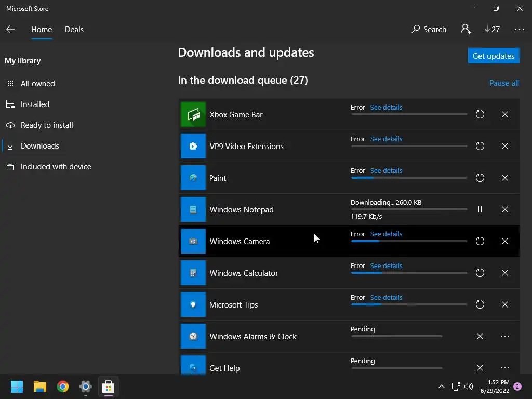Viewport: 532px width, 399px height.
Task: Open the taskbar clock and date
Action: pyautogui.click(x=495, y=387)
